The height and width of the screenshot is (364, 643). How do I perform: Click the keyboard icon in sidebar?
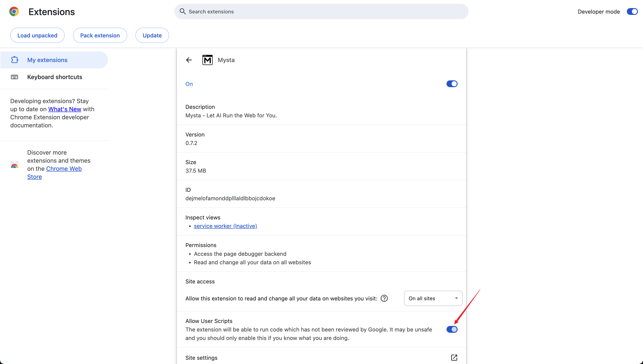click(14, 77)
